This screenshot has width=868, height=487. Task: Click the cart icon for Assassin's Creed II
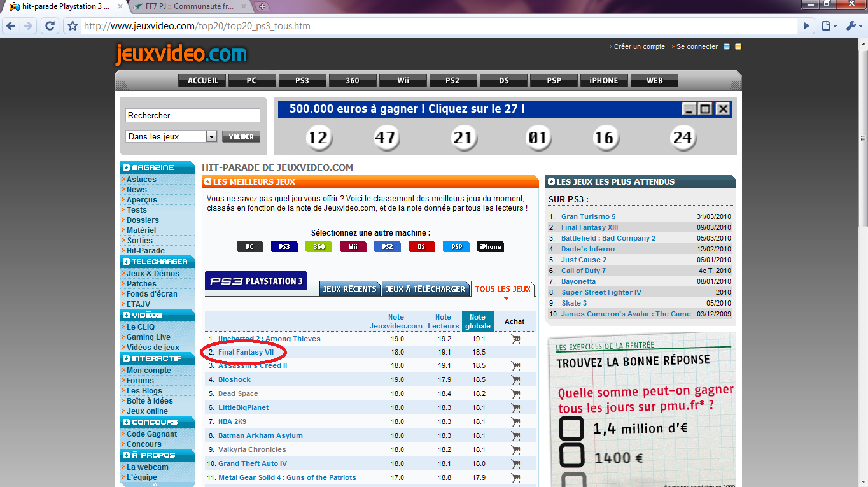click(515, 365)
